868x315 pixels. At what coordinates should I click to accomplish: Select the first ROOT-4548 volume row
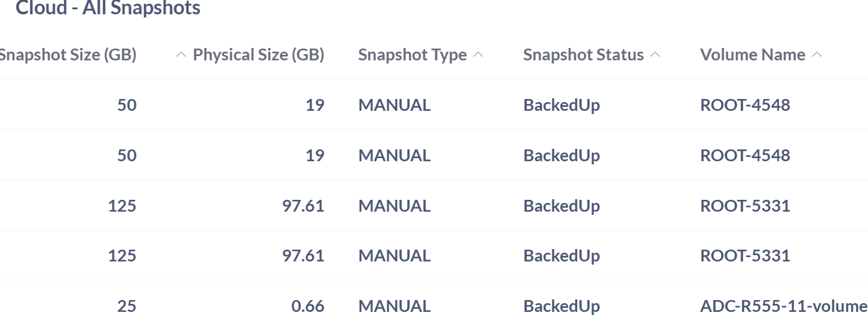(745, 105)
